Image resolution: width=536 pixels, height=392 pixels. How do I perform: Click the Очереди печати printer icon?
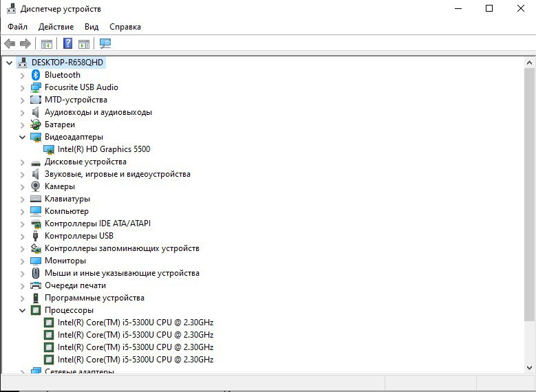click(36, 285)
